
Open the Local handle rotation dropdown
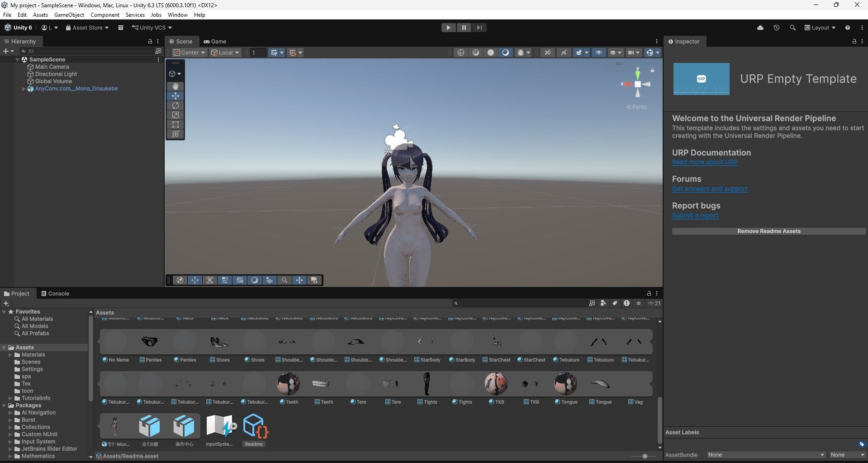225,53
